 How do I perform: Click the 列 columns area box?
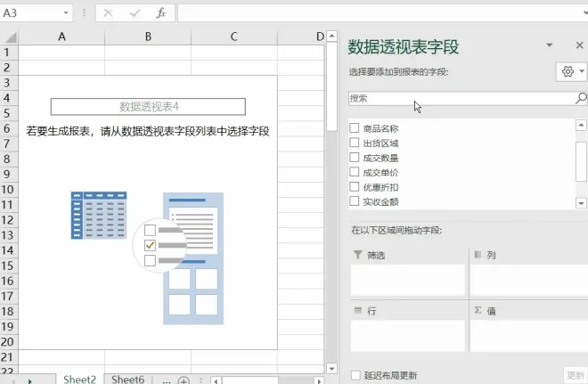(528, 280)
